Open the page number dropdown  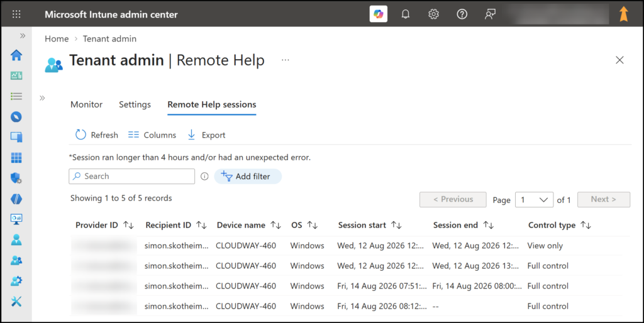point(534,200)
